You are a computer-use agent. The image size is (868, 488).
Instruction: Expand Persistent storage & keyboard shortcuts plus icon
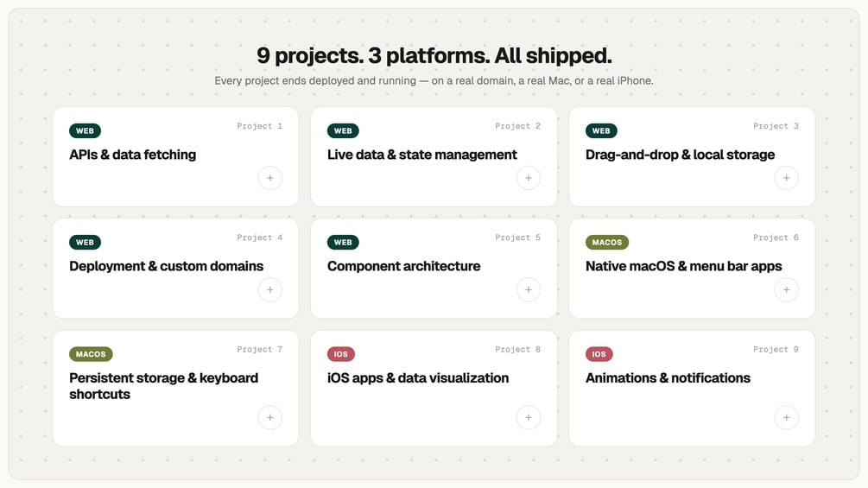point(269,418)
